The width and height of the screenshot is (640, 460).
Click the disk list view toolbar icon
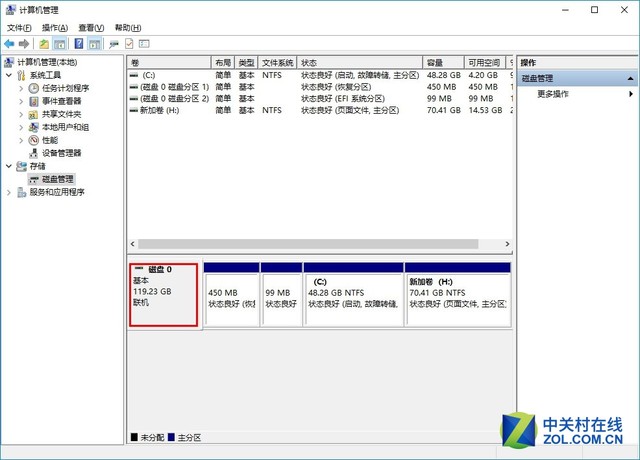pos(144,44)
